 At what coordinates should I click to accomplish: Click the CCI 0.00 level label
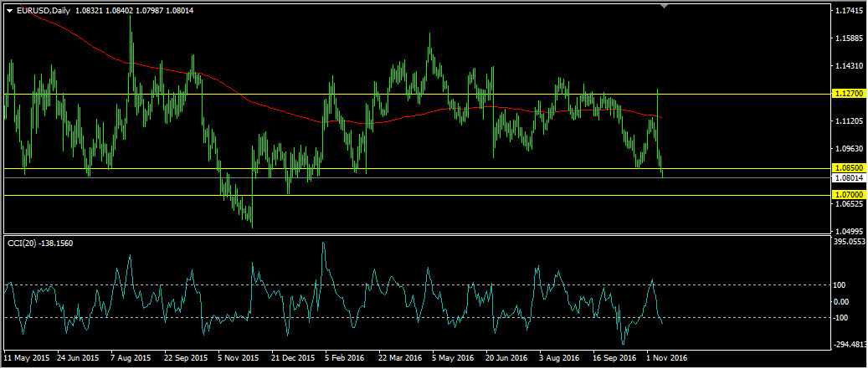842,301
